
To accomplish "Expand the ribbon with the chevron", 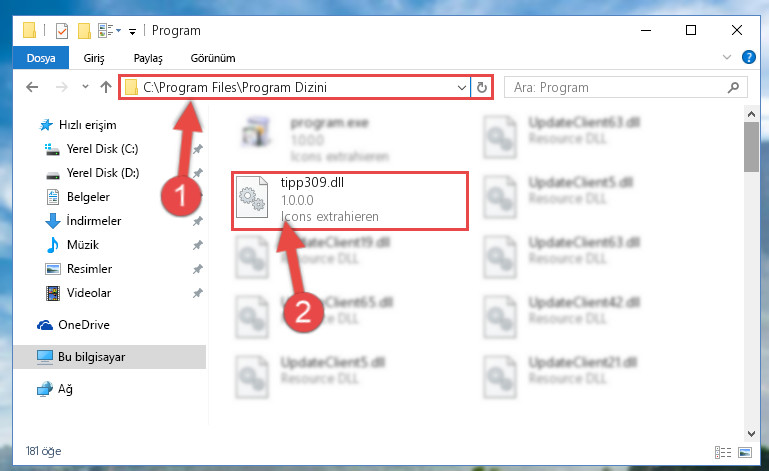I will (x=727, y=57).
